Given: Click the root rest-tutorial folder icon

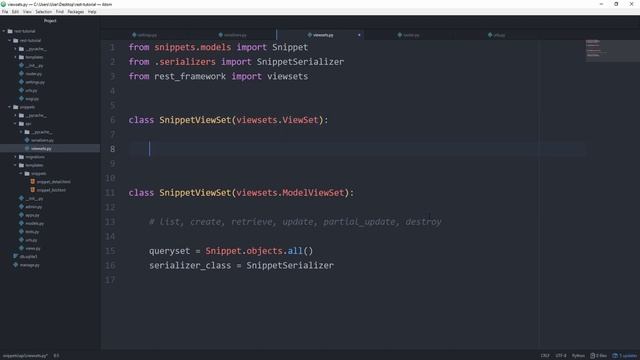Looking at the screenshot, I should [10, 31].
